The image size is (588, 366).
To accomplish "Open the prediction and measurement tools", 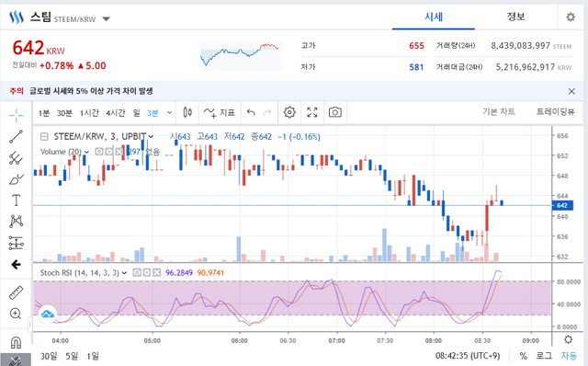I will (17, 243).
